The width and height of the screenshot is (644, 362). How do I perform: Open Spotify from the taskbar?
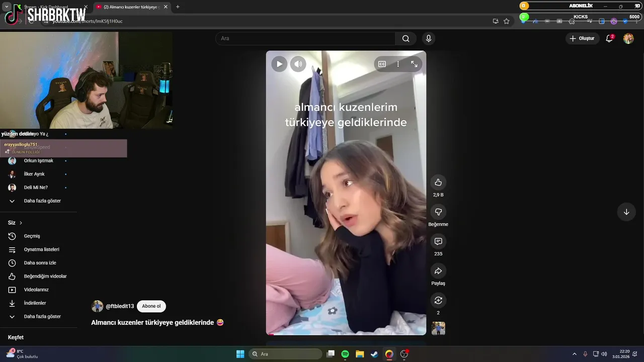(x=345, y=354)
